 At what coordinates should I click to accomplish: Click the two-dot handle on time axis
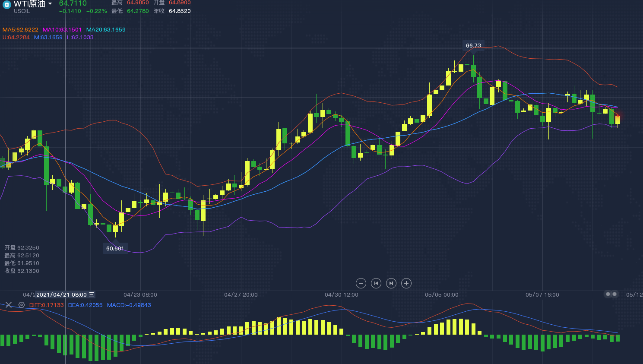(611, 294)
